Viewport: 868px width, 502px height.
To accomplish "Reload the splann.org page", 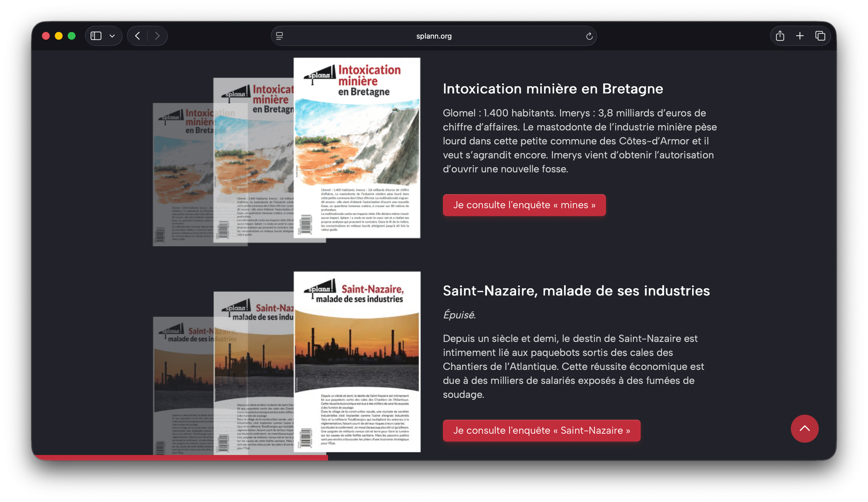I will [x=589, y=36].
